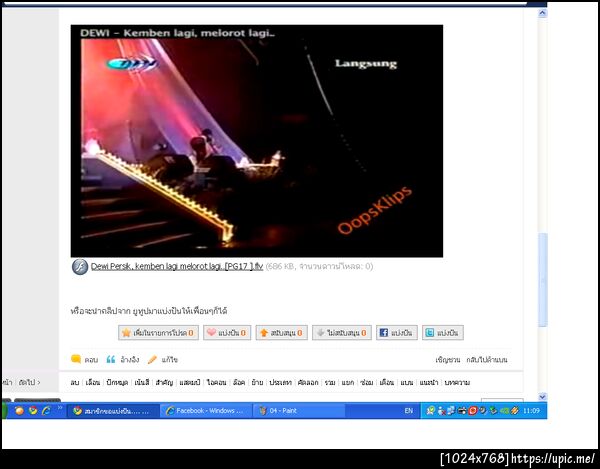Click the ลบ (delete) moderation link
This screenshot has height=469, width=600.
(x=75, y=382)
